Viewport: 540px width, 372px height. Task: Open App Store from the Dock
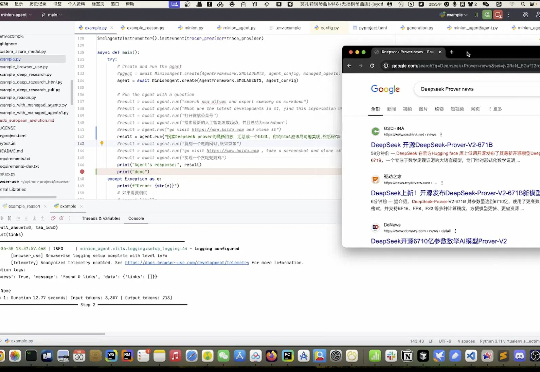(239, 356)
